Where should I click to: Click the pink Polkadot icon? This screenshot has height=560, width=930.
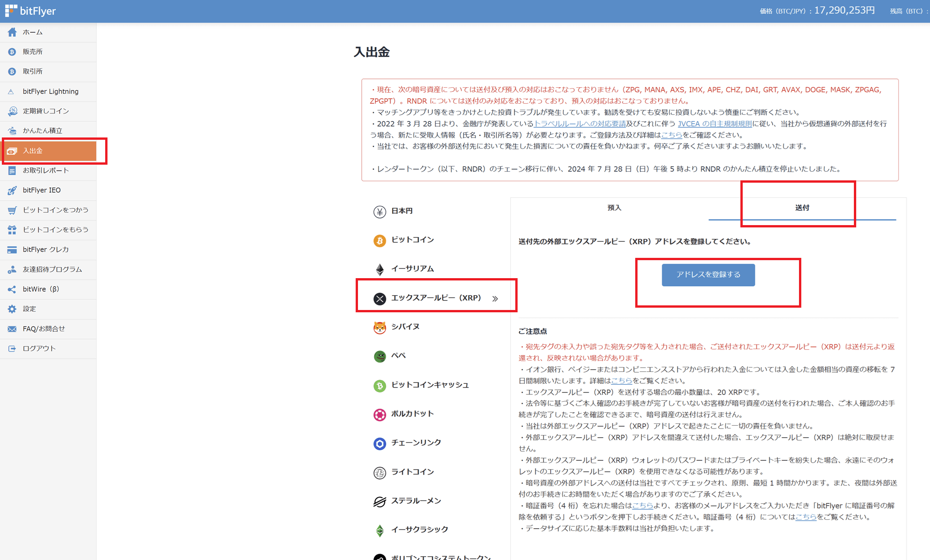pos(380,415)
